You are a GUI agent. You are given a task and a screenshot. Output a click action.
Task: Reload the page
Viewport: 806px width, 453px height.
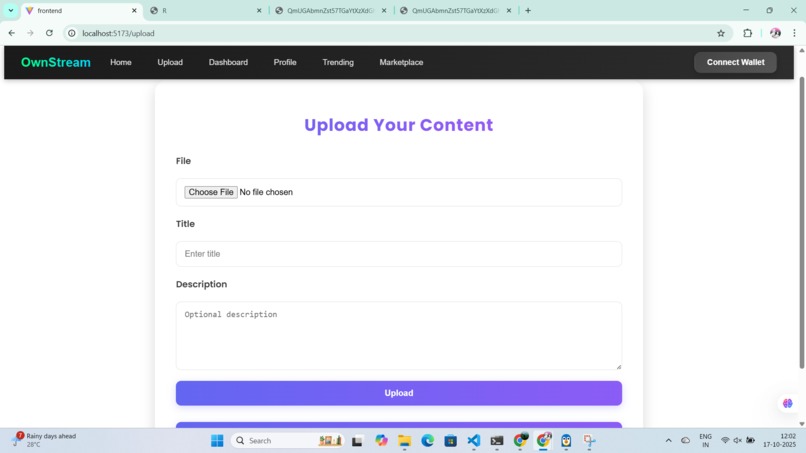[49, 33]
